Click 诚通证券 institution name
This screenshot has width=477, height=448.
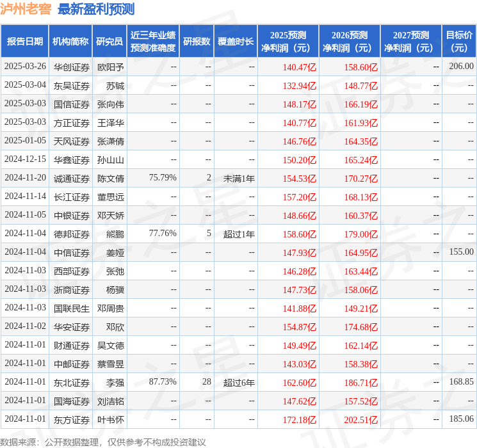[72, 178]
